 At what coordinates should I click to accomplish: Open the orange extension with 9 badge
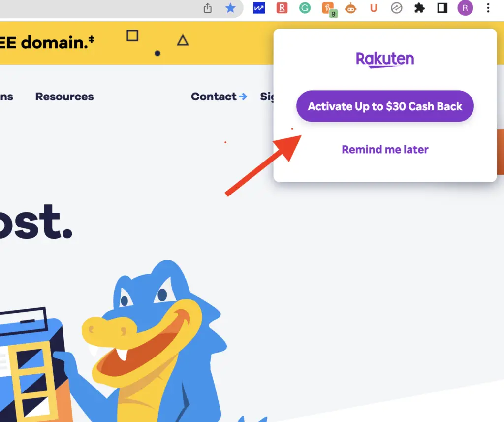pos(328,9)
